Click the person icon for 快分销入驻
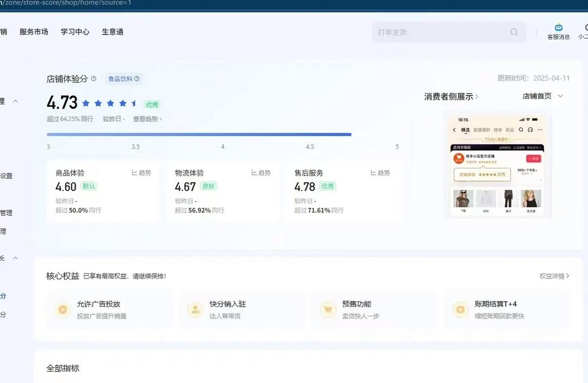Viewport: 588px width, 383px height. 194,309
